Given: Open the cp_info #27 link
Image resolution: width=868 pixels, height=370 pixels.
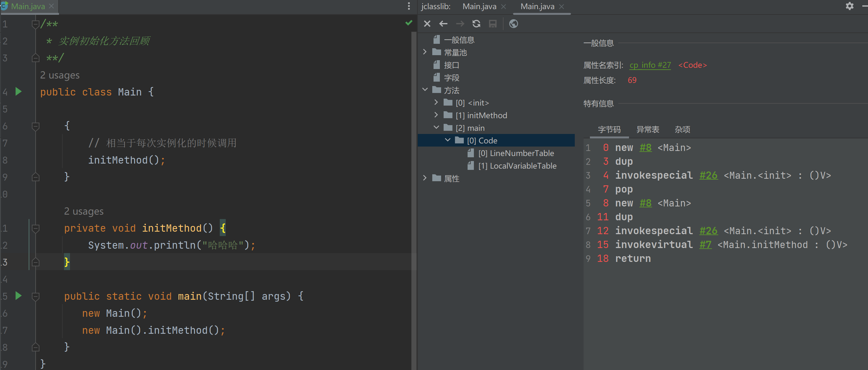Looking at the screenshot, I should pos(650,65).
